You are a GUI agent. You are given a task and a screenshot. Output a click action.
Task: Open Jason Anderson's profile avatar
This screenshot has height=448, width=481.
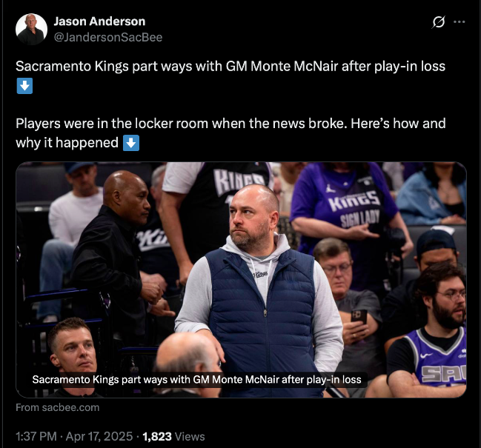(32, 29)
